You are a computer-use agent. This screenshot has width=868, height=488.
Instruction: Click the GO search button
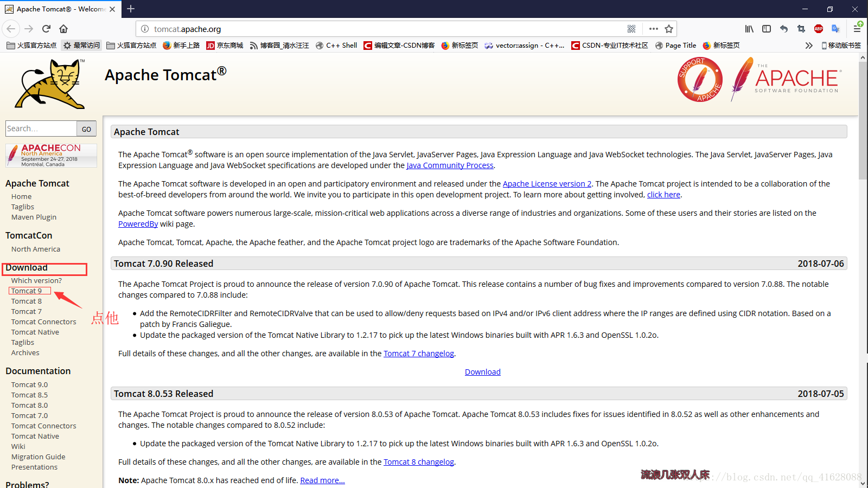tap(86, 129)
